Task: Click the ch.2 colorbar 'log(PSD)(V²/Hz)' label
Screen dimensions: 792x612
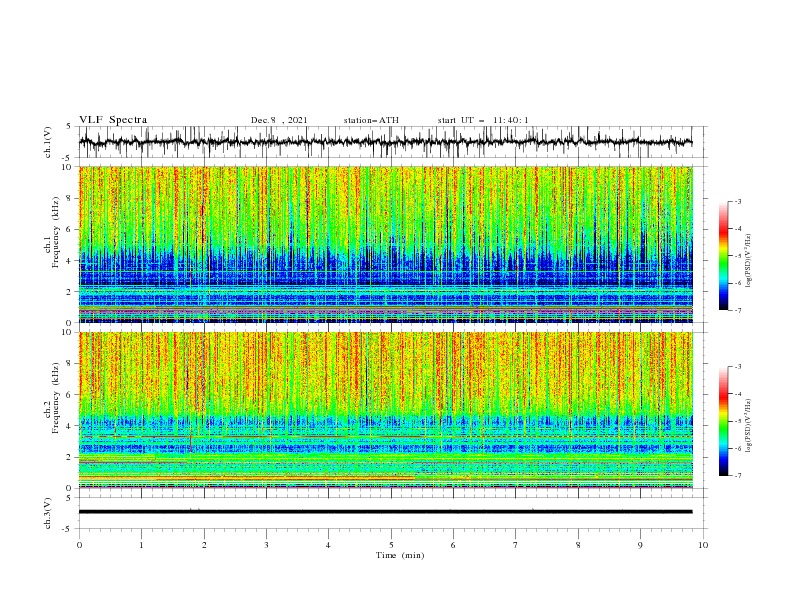Action: (x=749, y=425)
